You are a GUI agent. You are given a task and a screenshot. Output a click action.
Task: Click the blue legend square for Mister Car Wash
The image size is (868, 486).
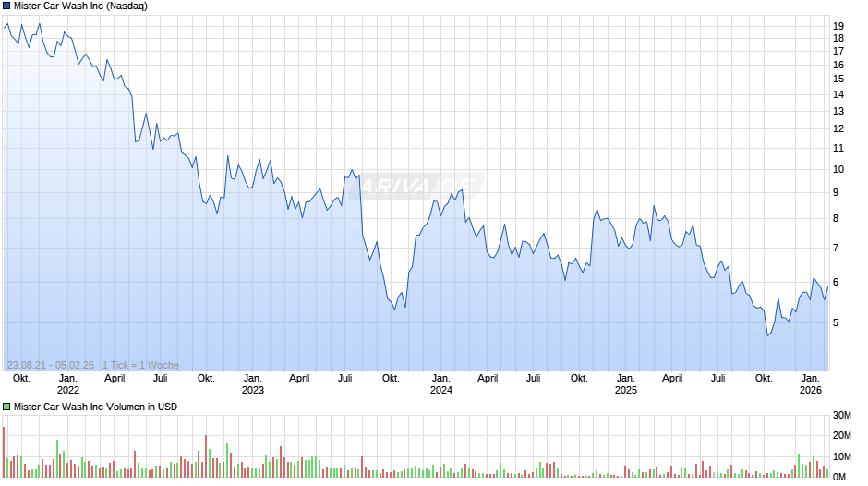(x=6, y=6)
